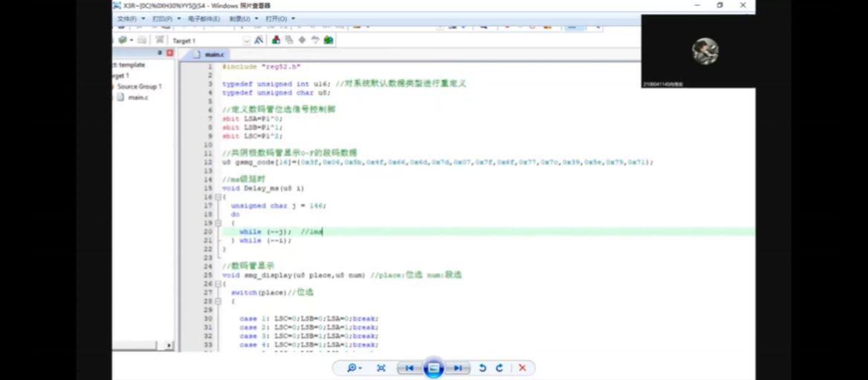Viewport: 868px width, 380px height.
Task: Select Source Group 1 in project tree
Action: 138,87
